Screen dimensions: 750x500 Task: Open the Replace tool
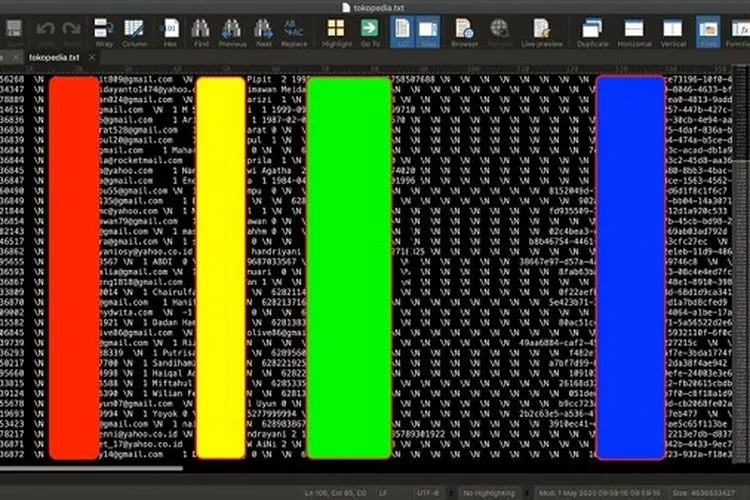pos(294,32)
